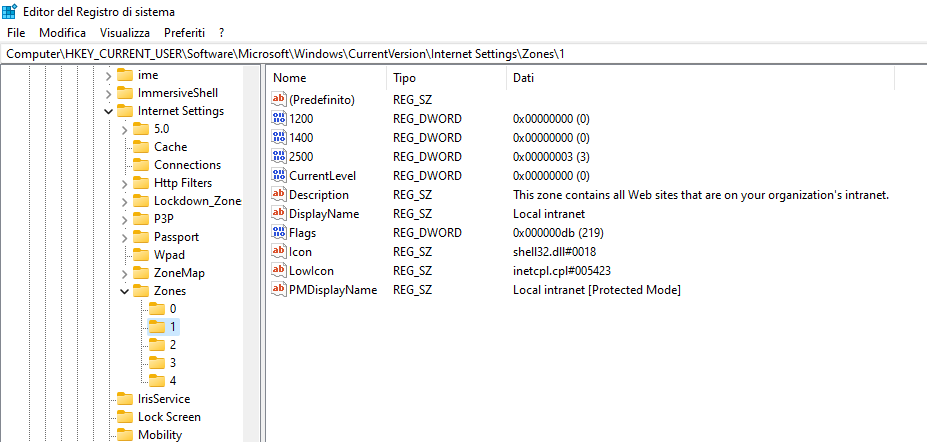Select zone 3 folder icon

click(x=157, y=362)
